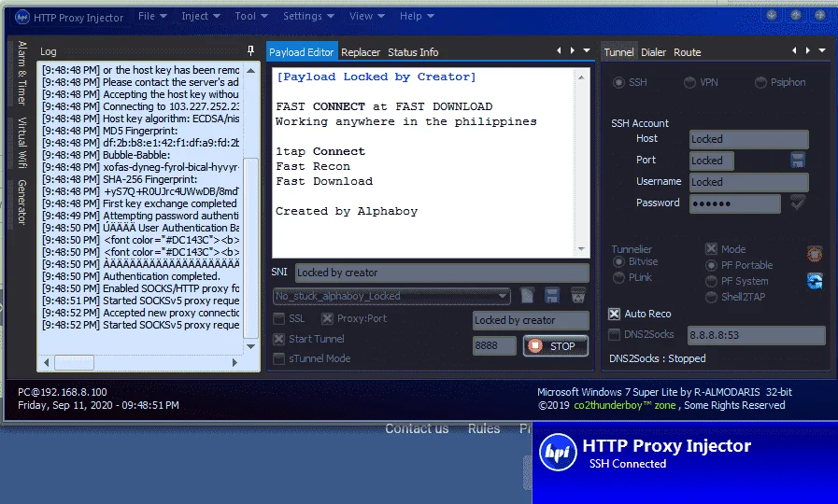The height and width of the screenshot is (504, 838).
Task: Open the View menu
Action: 366,16
